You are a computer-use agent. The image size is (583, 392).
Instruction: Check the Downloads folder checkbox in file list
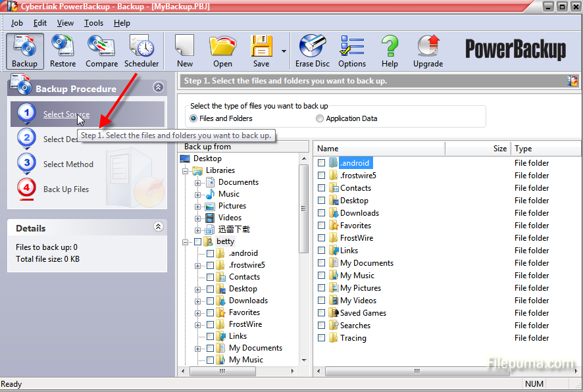click(322, 213)
